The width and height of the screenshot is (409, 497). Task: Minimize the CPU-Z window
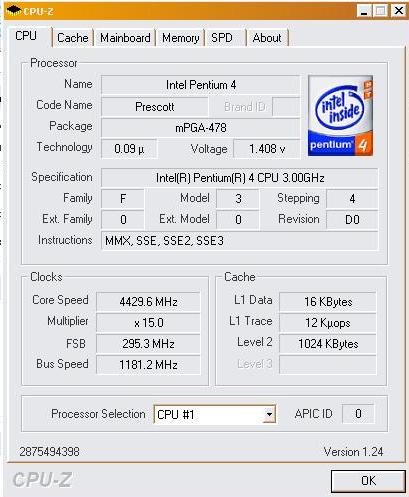[x=364, y=11]
